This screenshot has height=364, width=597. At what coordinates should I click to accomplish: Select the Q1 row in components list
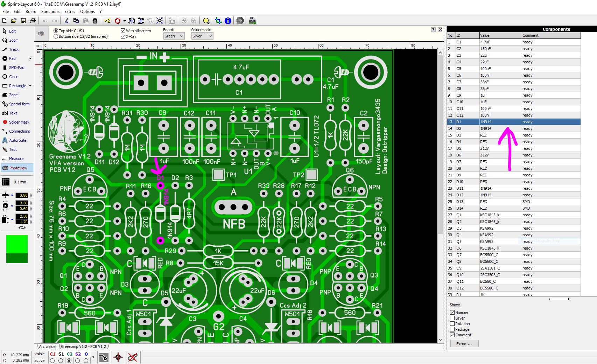click(x=514, y=215)
